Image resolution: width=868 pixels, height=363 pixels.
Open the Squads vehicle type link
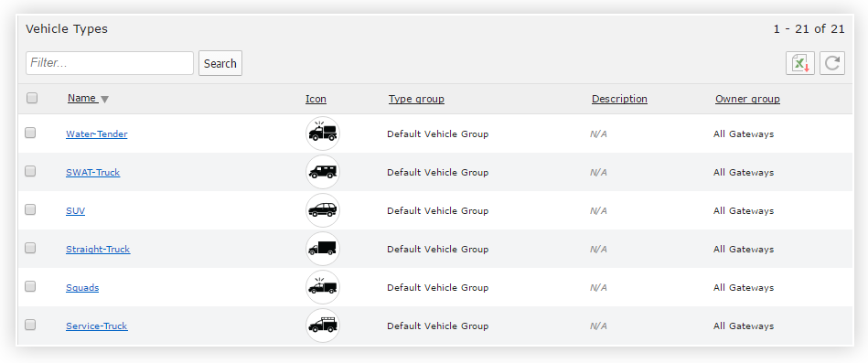(x=82, y=288)
